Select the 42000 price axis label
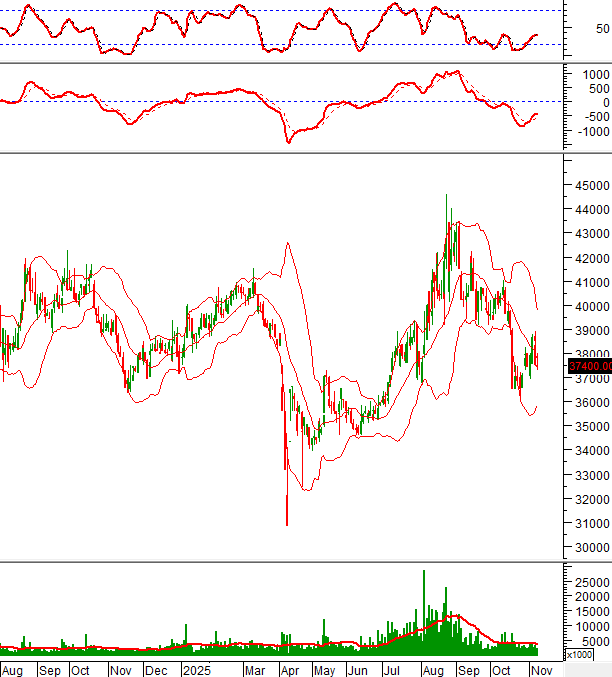The height and width of the screenshot is (677, 612). [591, 258]
